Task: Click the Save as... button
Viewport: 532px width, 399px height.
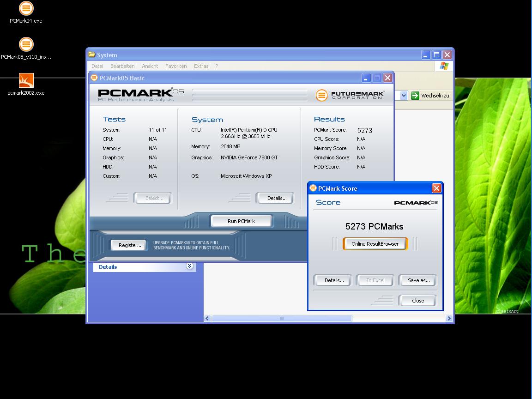Action: point(418,280)
